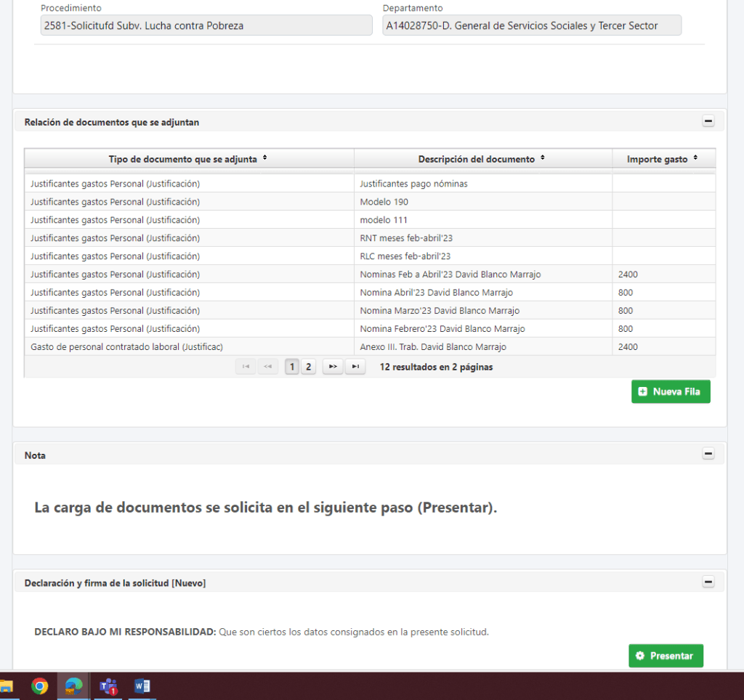
Task: Select page 1 in the paginator
Action: tap(292, 367)
